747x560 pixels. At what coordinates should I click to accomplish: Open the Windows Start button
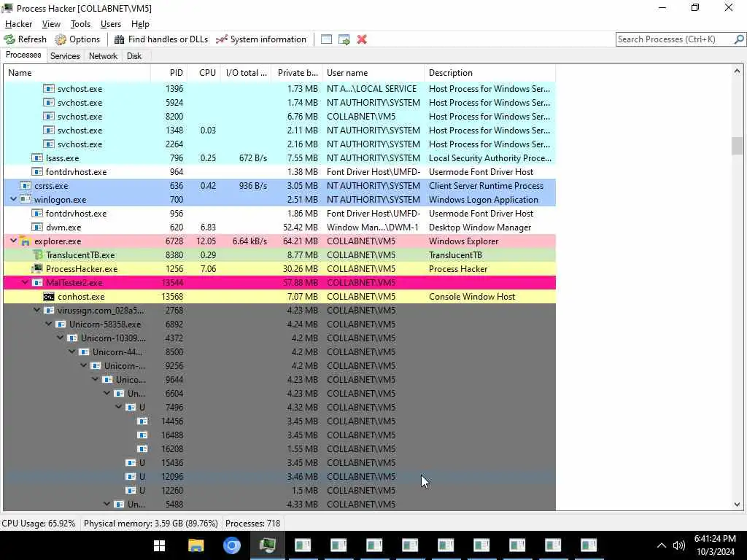(x=160, y=545)
